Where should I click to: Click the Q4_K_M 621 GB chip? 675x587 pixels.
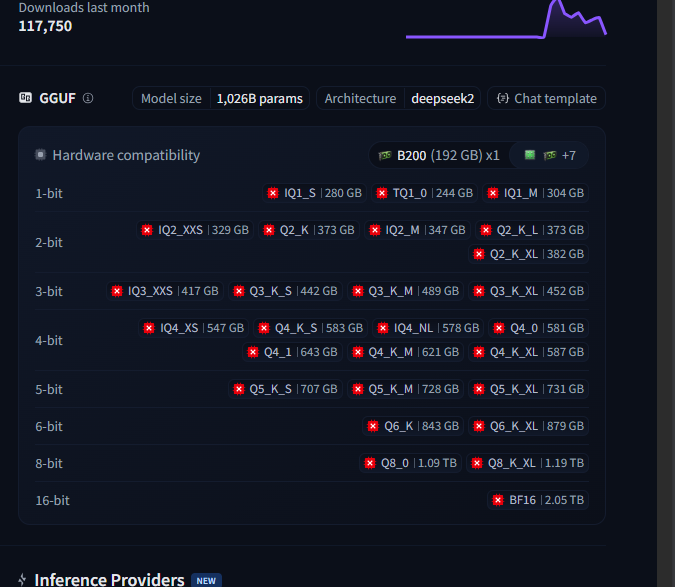pos(405,352)
